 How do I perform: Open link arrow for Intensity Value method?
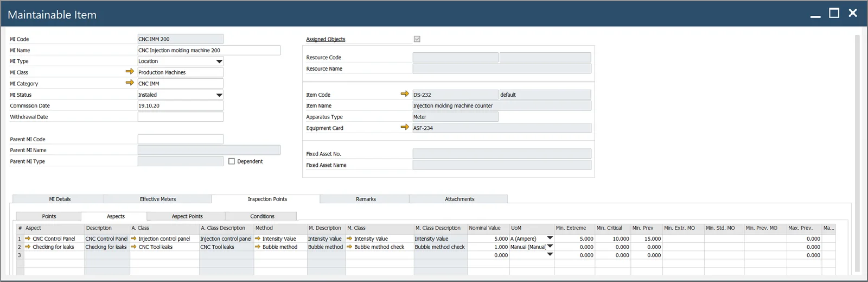(258, 239)
